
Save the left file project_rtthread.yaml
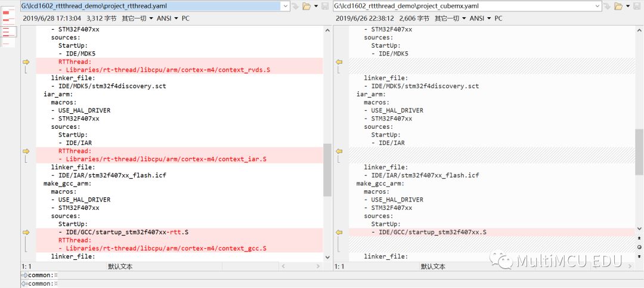[325, 6]
